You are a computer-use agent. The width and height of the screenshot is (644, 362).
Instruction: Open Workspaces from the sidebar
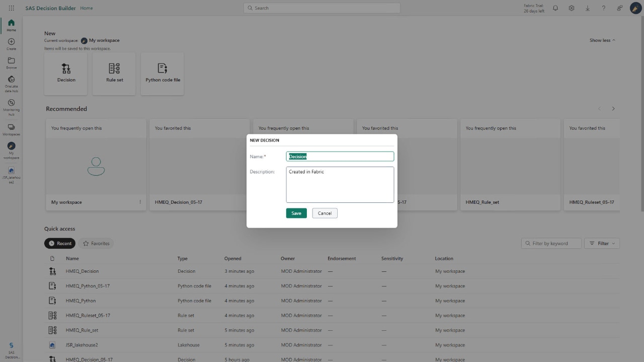(11, 128)
